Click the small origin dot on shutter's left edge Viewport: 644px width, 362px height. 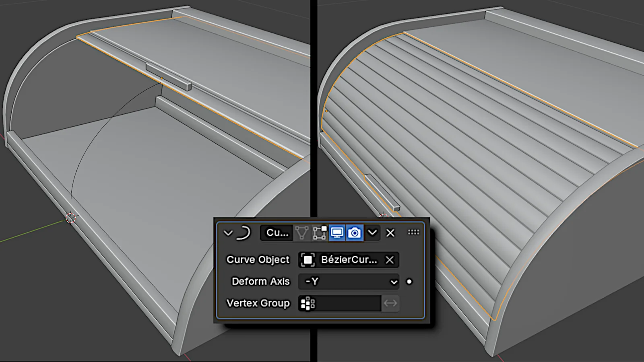pyautogui.click(x=326, y=111)
